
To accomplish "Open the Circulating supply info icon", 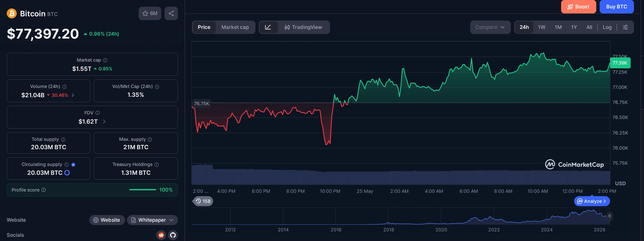I will (66, 164).
